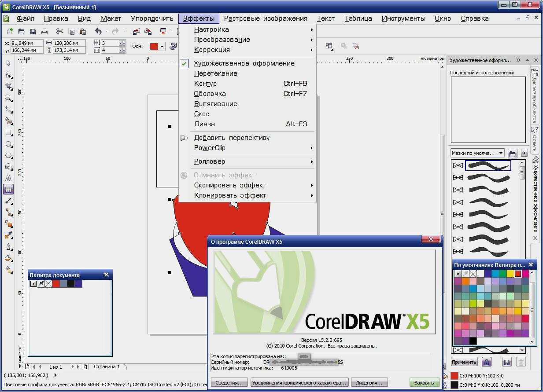543x392 pixels.
Task: Open the Фон background color dropdown
Action: point(162,46)
